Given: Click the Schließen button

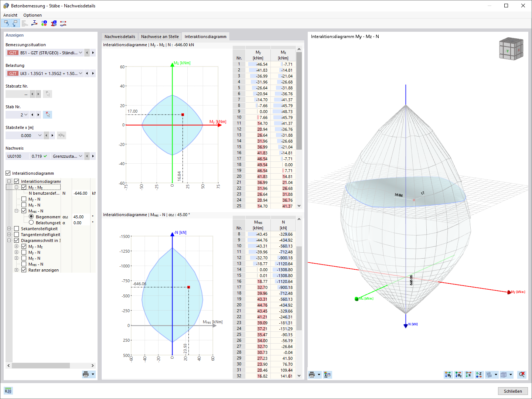Looking at the screenshot, I should (x=513, y=391).
